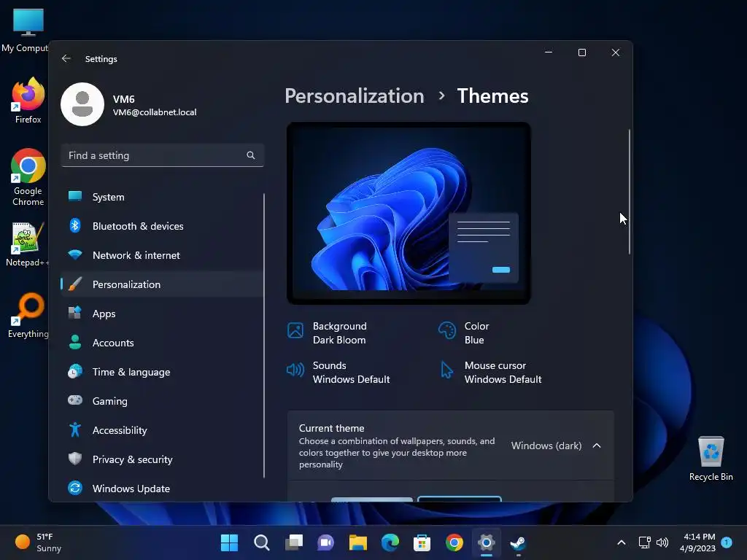Image resolution: width=747 pixels, height=560 pixels.
Task: Click the Settings content vertical scrollbar
Action: tap(630, 192)
